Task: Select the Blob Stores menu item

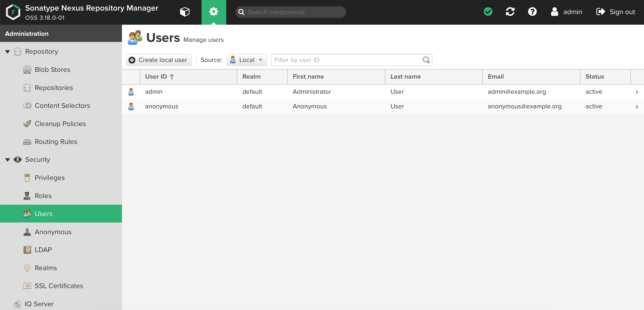Action: point(52,69)
